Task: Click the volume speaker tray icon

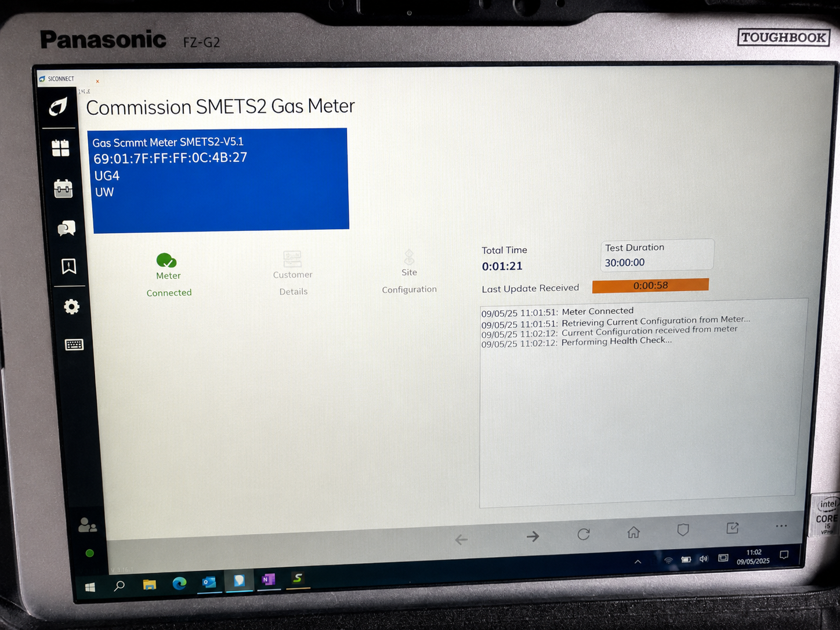Action: pyautogui.click(x=704, y=559)
